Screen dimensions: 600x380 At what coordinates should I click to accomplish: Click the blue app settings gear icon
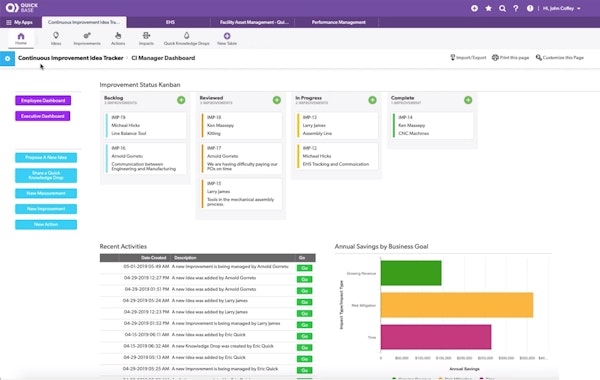(7, 59)
